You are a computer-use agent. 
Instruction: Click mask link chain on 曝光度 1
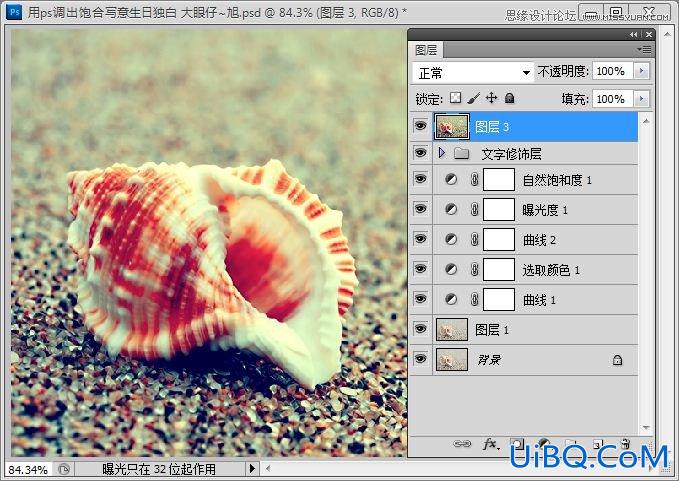pyautogui.click(x=475, y=210)
